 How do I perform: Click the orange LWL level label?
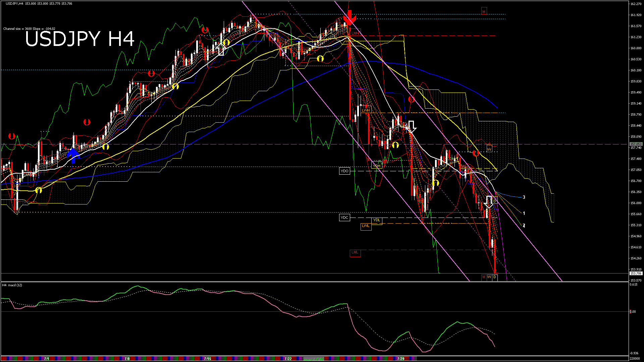(x=366, y=226)
